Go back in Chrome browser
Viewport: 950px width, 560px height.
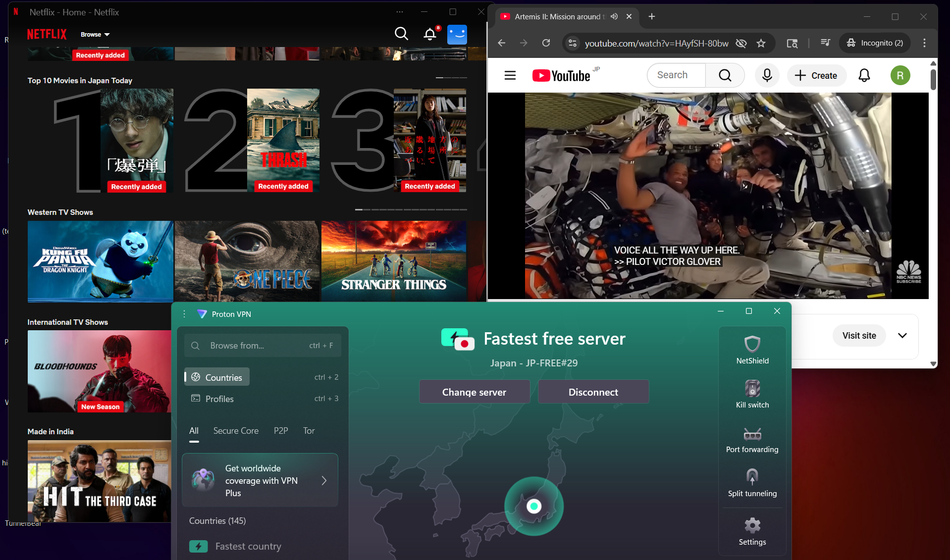click(x=501, y=43)
